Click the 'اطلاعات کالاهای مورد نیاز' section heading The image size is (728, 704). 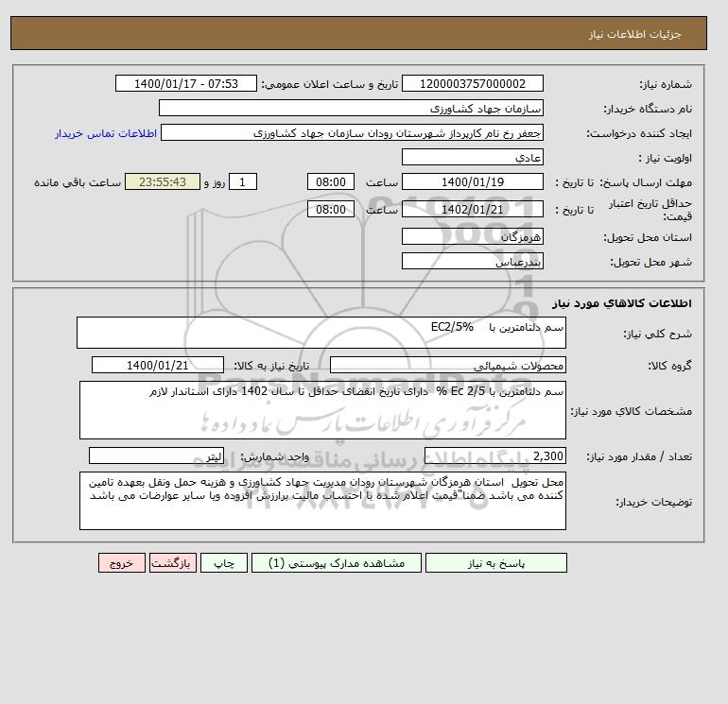point(622,303)
